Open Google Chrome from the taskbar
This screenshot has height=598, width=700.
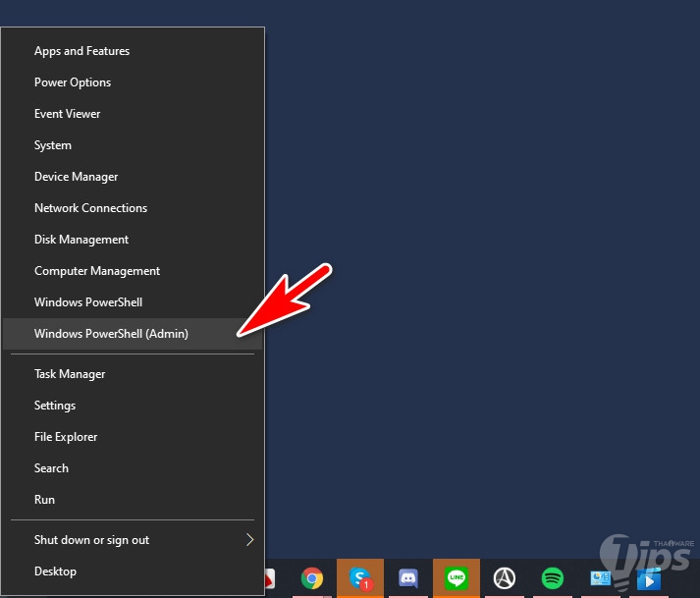coord(312,578)
